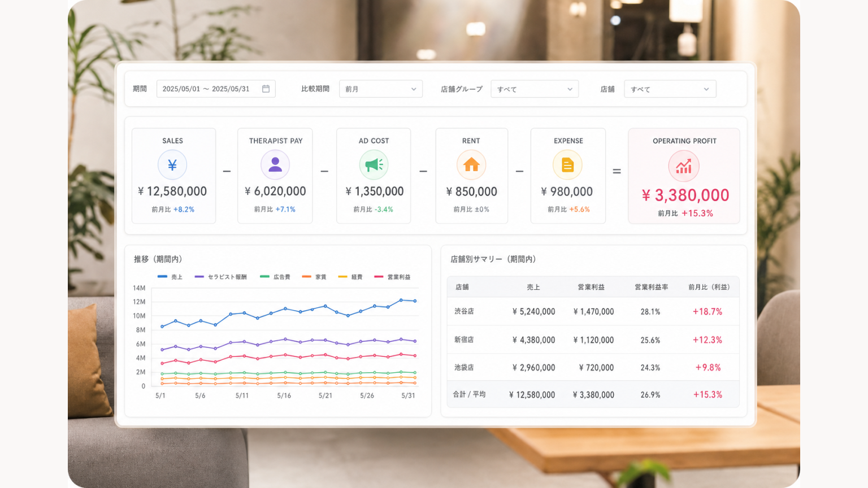
Task: Click the 5/16 label on chart axis
Action: point(284,396)
